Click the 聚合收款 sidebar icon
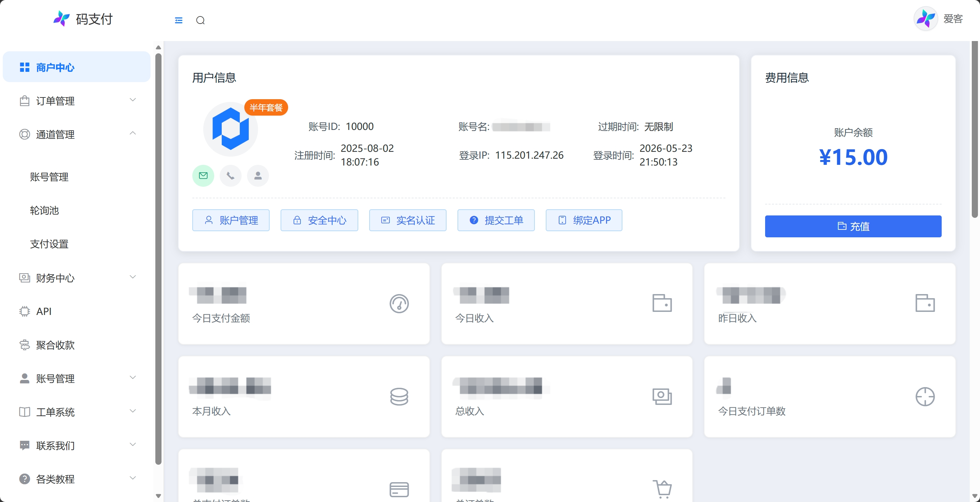The image size is (980, 502). point(25,345)
